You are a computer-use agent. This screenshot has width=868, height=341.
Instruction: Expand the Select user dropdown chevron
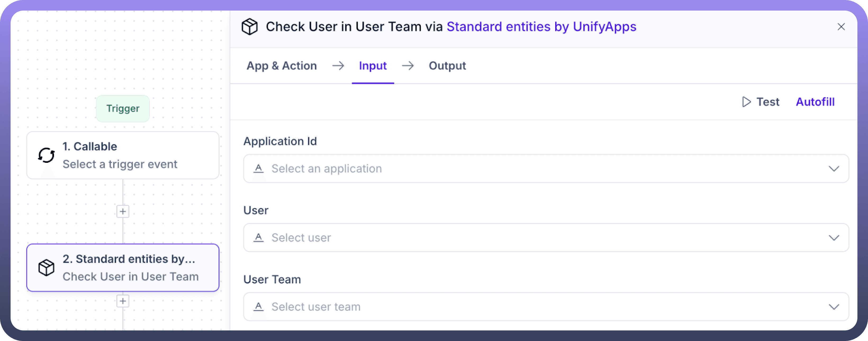[x=834, y=238]
